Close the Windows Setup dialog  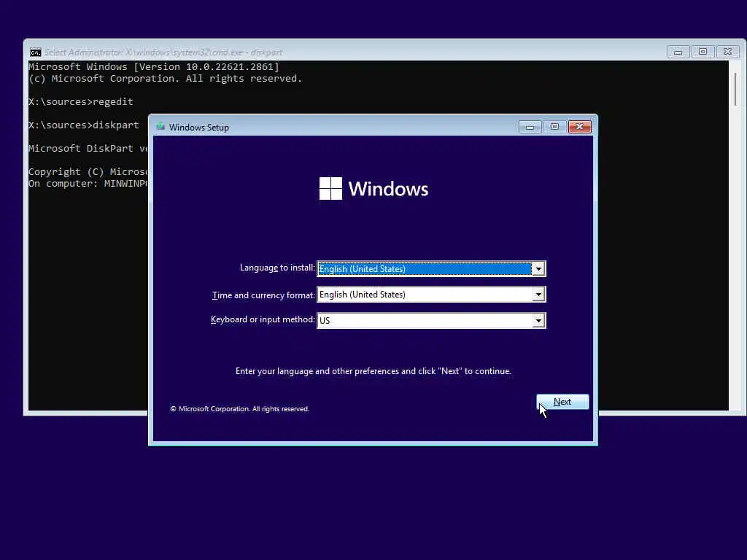(579, 127)
